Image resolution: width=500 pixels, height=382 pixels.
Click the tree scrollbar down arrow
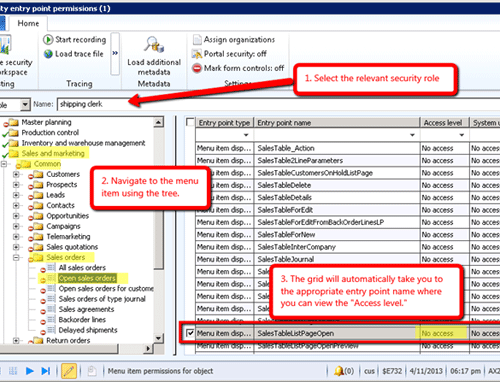coord(159,338)
